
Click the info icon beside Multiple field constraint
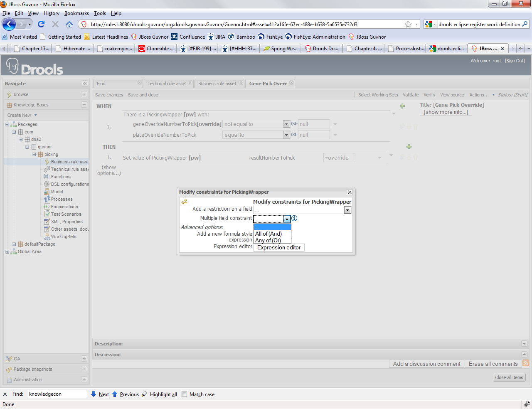294,218
